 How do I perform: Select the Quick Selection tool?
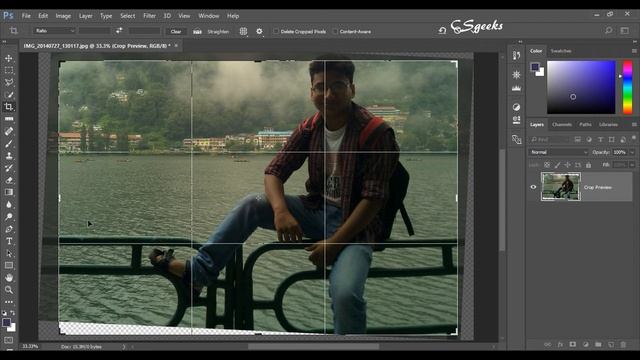tap(9, 95)
